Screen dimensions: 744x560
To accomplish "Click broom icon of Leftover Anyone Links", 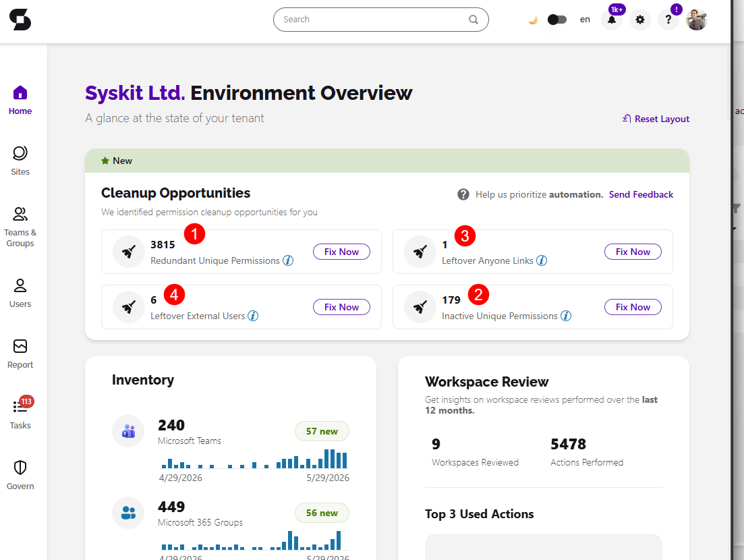I will (420, 252).
